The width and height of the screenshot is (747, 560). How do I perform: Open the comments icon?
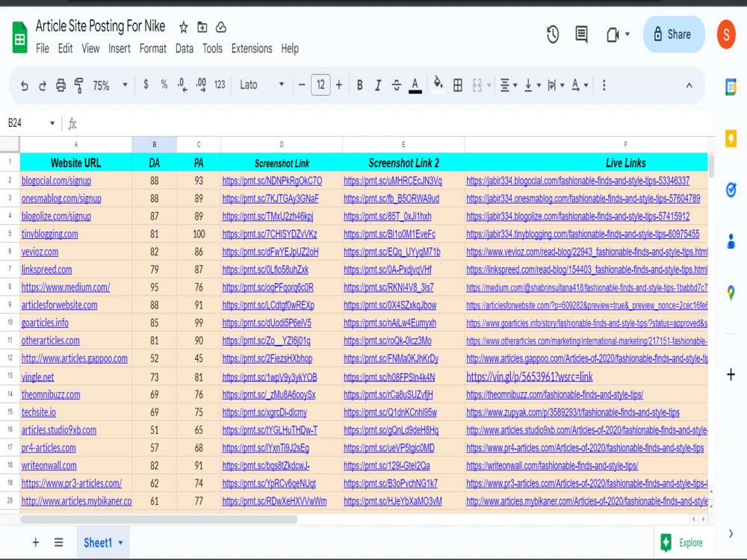click(x=581, y=34)
